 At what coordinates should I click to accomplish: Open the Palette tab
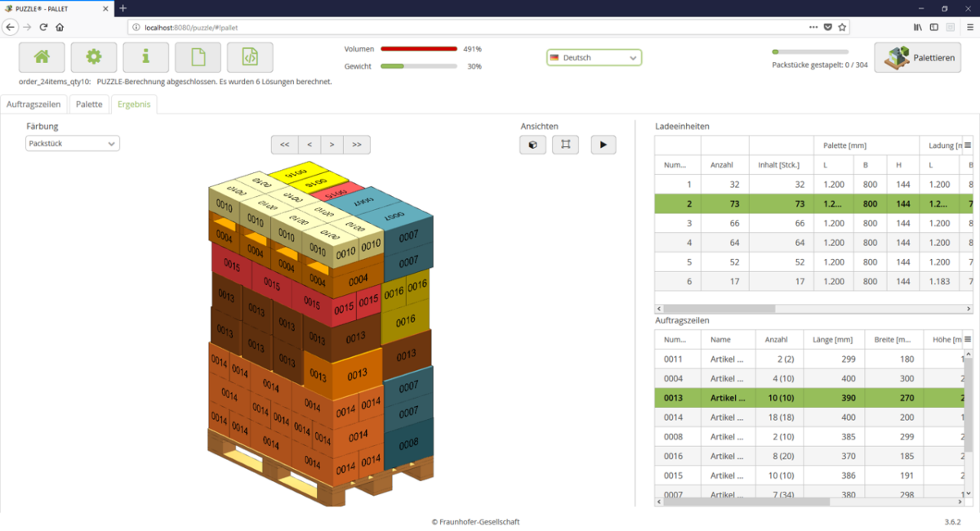[x=88, y=104]
